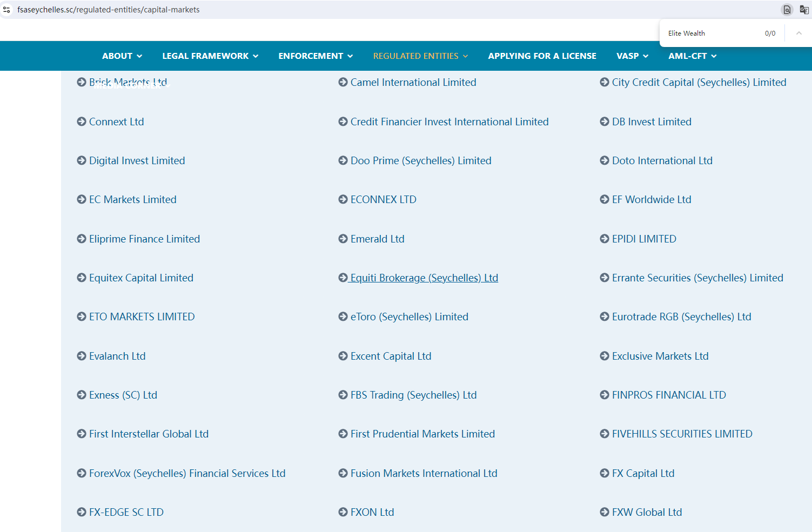Click the browser address bar URL

[108, 10]
